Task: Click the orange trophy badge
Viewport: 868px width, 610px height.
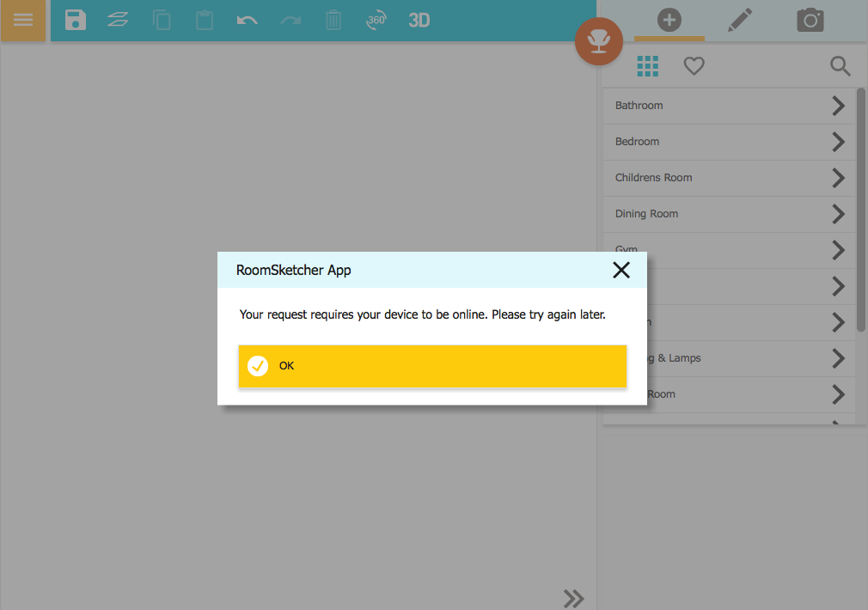Action: [598, 41]
